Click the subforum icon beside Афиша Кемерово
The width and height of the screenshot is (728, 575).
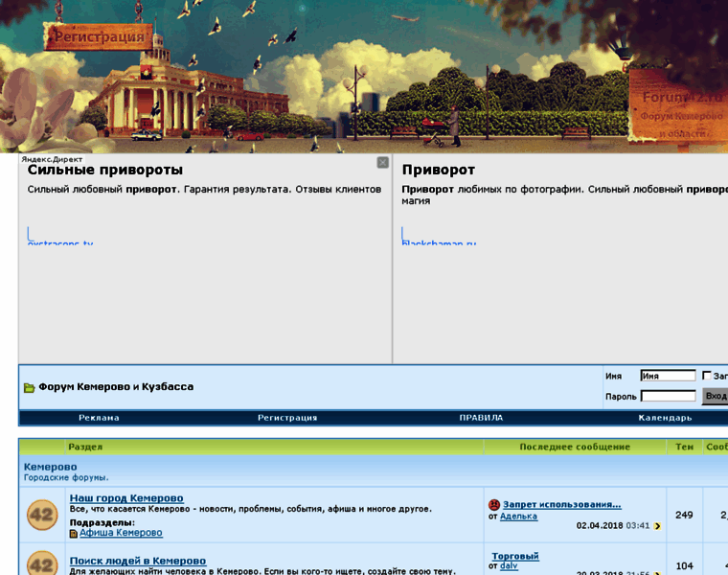coord(74,534)
